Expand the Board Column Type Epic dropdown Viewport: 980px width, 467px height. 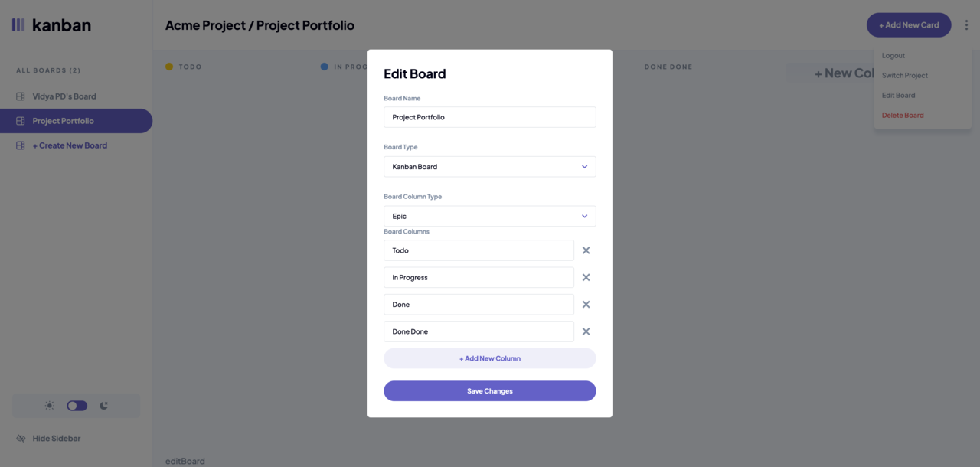[x=490, y=216]
